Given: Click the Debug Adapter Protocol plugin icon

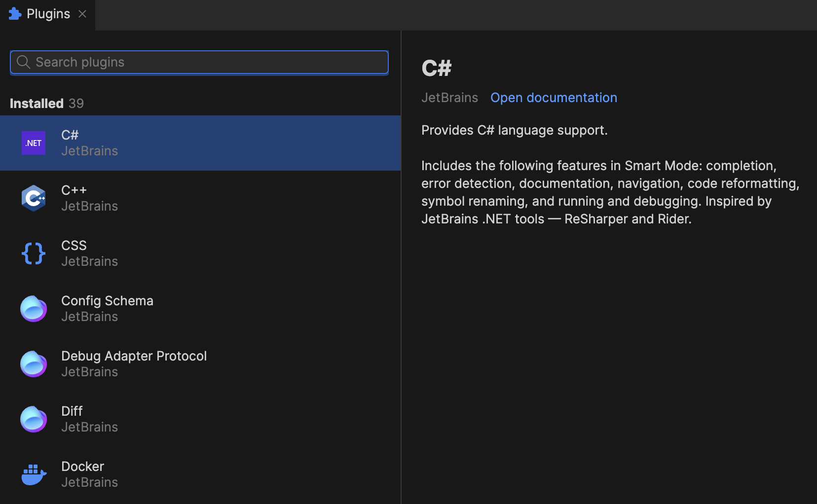Looking at the screenshot, I should click(34, 364).
